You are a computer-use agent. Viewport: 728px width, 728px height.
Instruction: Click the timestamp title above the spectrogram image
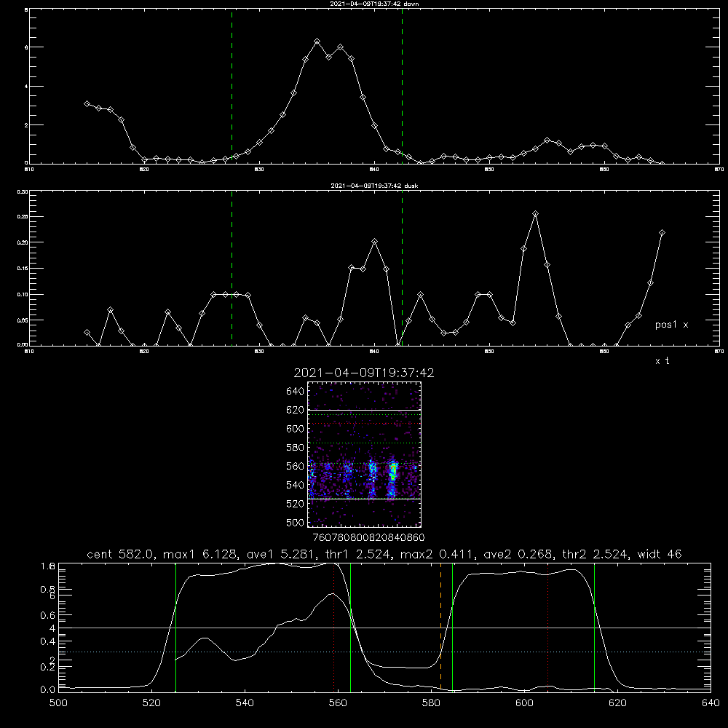[364, 373]
